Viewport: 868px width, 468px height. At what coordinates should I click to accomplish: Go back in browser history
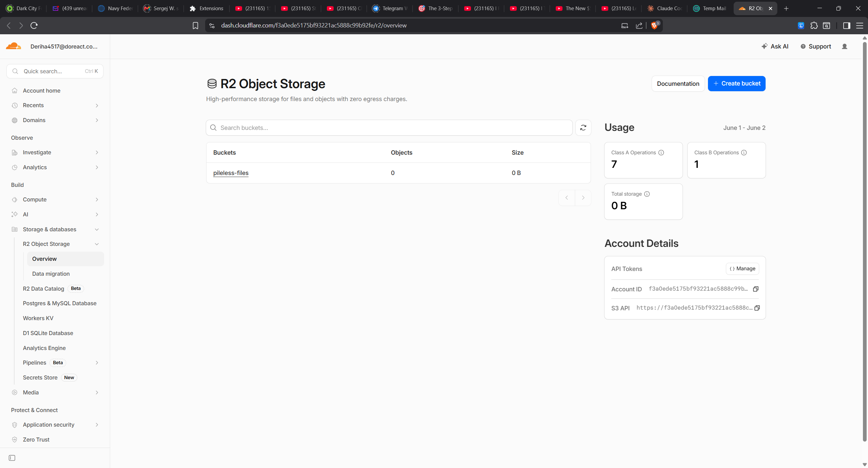pyautogui.click(x=9, y=25)
